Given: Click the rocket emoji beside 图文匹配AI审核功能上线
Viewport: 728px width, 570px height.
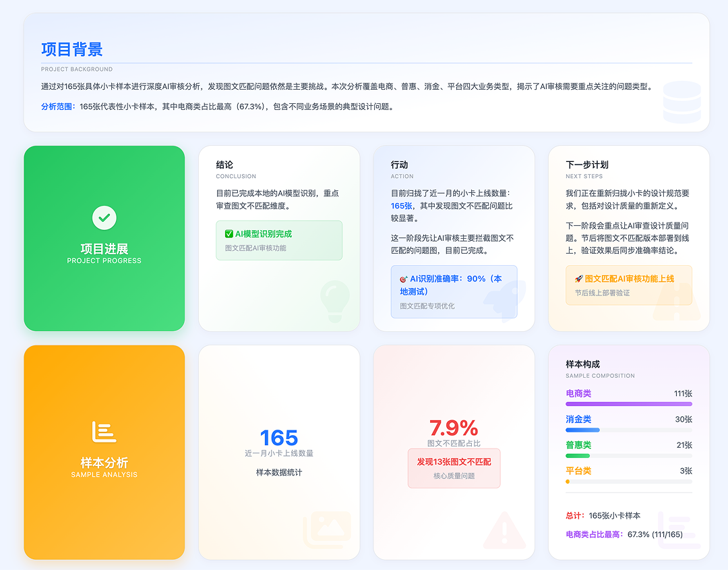Looking at the screenshot, I should click(x=578, y=279).
